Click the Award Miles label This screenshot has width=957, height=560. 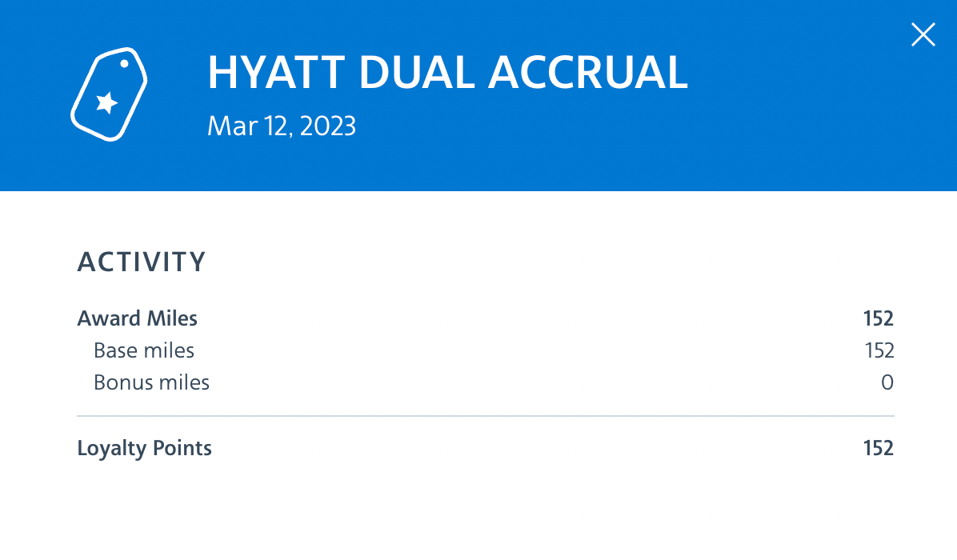(137, 318)
